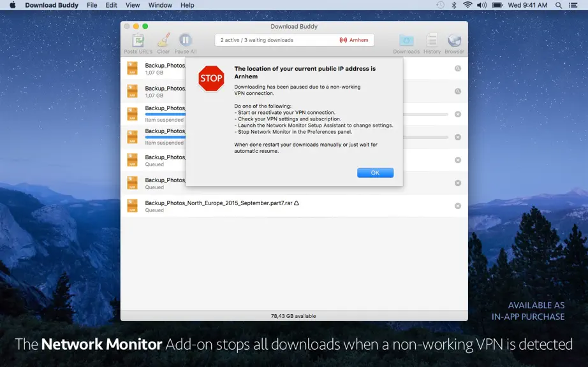Click the '2 active / 3 waiting downloads' status field
The width and height of the screenshot is (588, 367).
[x=295, y=40]
